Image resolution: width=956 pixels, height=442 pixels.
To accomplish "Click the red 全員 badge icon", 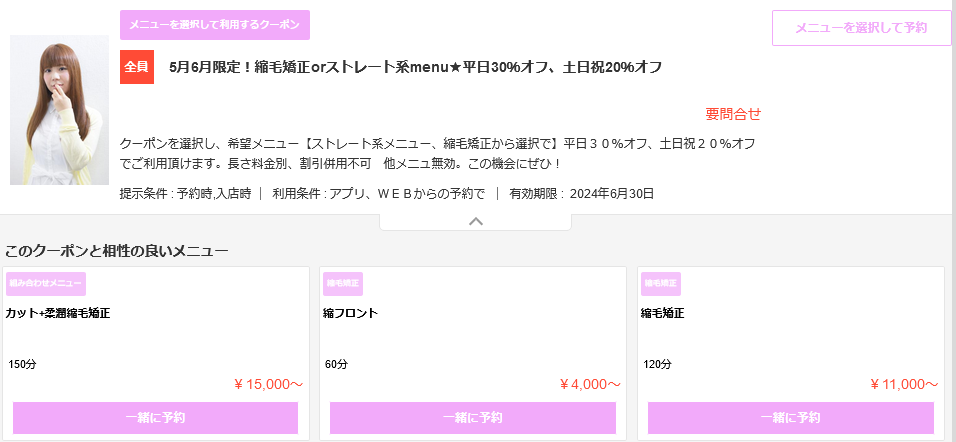I will (136, 67).
